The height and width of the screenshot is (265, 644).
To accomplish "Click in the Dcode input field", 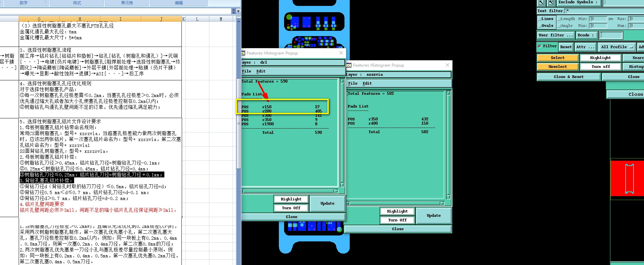I will [x=611, y=35].
